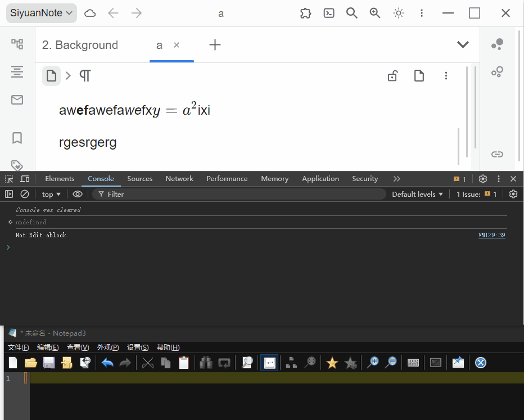Open the 查看(V) menu in Notepad3
Screen dimensions: 524x420
(x=78, y=347)
